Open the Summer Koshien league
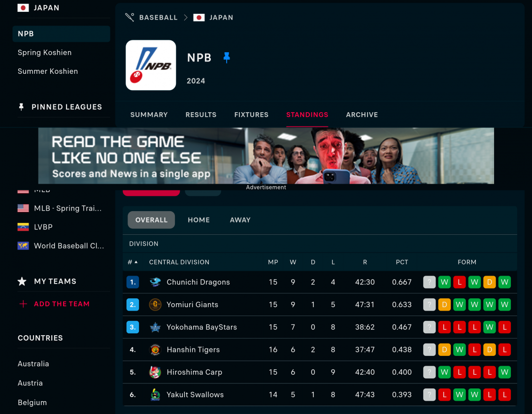The height and width of the screenshot is (414, 532). pos(48,71)
